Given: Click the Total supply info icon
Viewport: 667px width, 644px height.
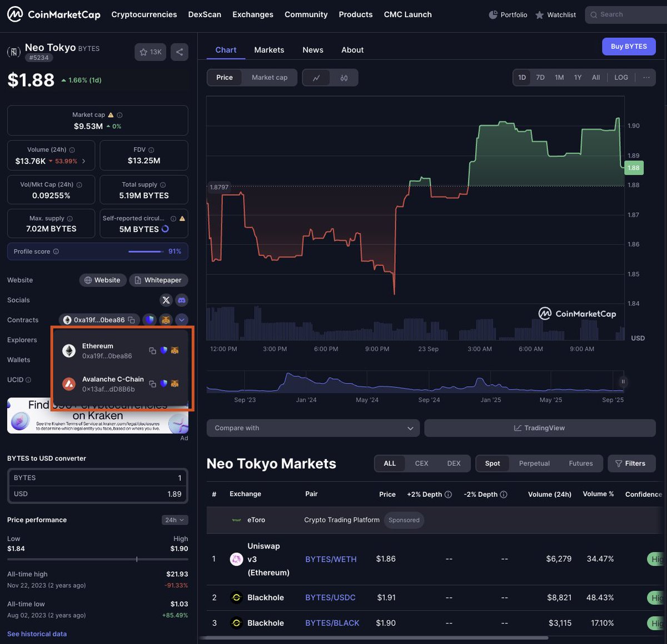Looking at the screenshot, I should [x=163, y=184].
